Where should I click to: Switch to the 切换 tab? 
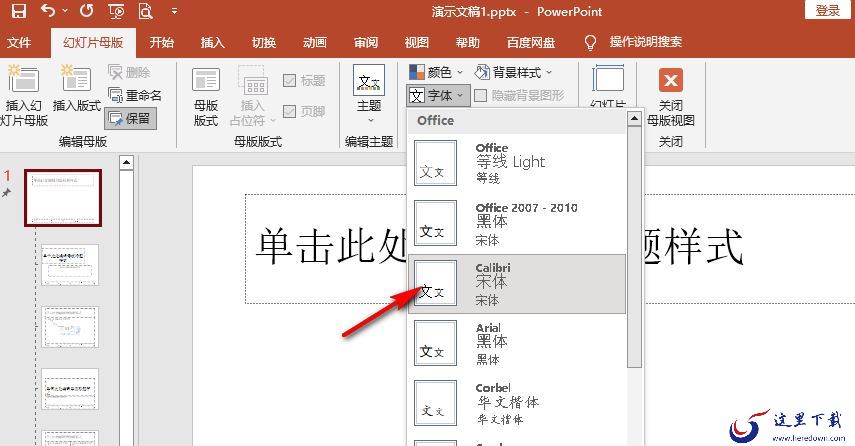click(x=264, y=43)
